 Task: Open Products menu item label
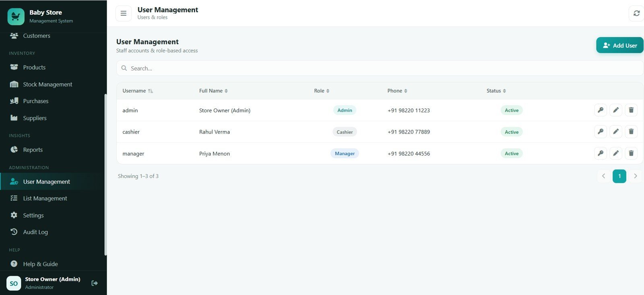pos(34,68)
